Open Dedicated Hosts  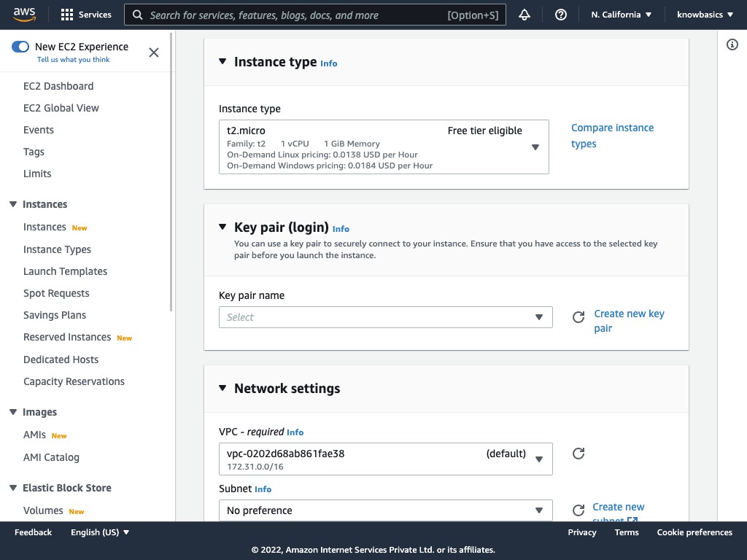[61, 359]
